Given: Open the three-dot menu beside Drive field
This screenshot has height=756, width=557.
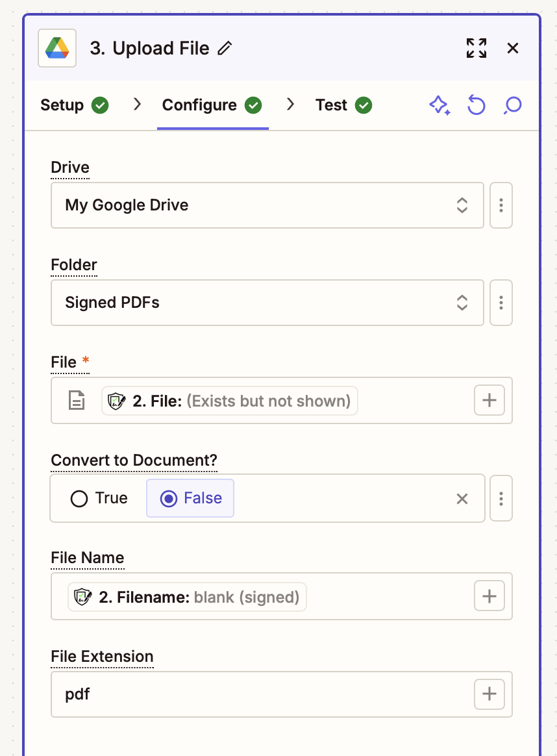Looking at the screenshot, I should [501, 205].
